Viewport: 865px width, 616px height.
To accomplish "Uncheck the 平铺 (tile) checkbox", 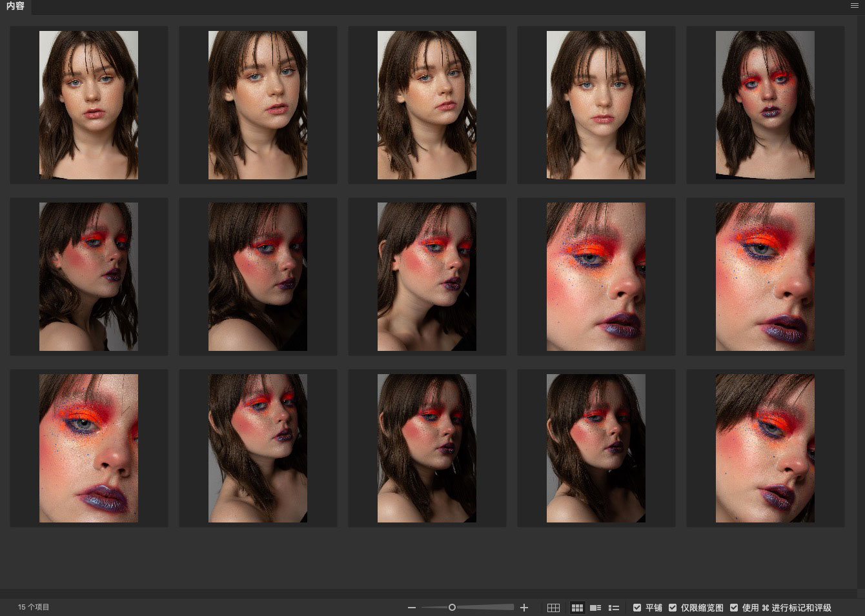I will pyautogui.click(x=637, y=608).
